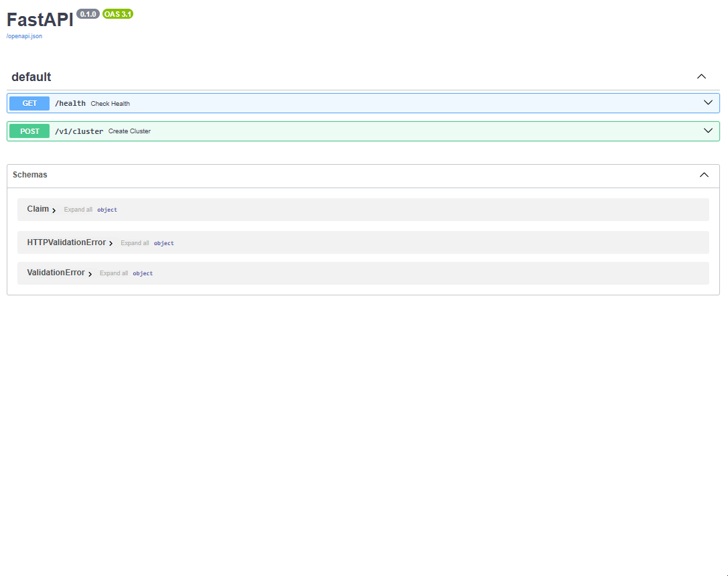This screenshot has width=728, height=576.
Task: Click Expand all for Claim schema
Action: [x=78, y=210]
